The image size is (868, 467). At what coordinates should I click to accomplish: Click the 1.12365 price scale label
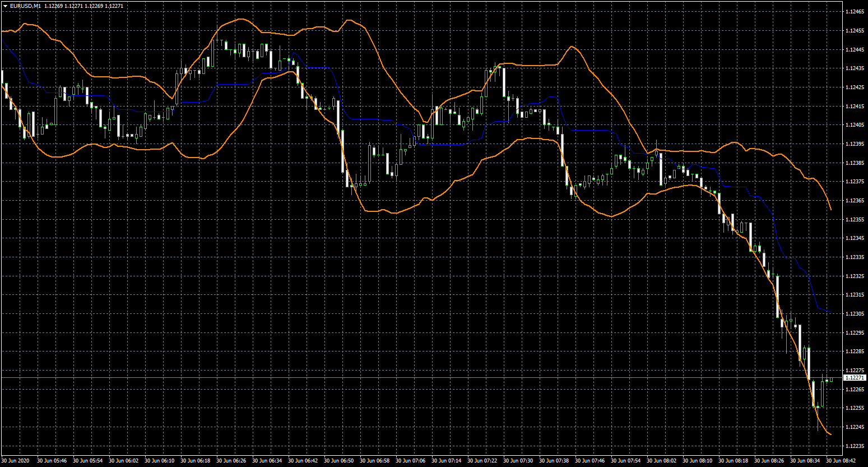854,200
